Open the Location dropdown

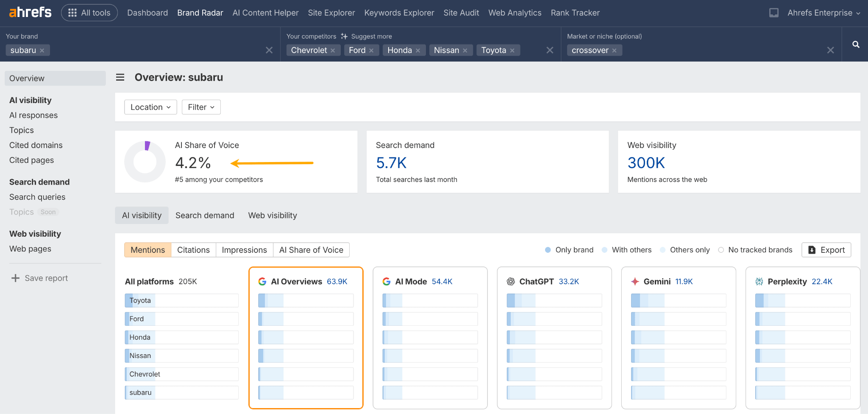[150, 107]
